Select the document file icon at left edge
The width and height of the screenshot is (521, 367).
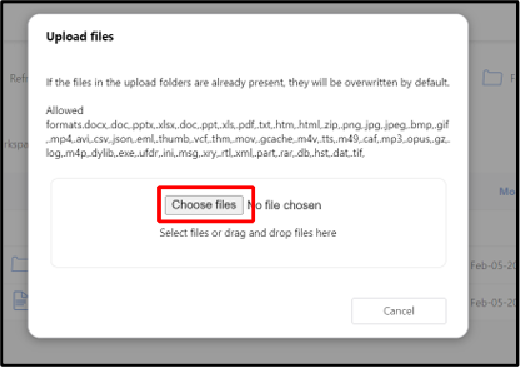pyautogui.click(x=21, y=300)
